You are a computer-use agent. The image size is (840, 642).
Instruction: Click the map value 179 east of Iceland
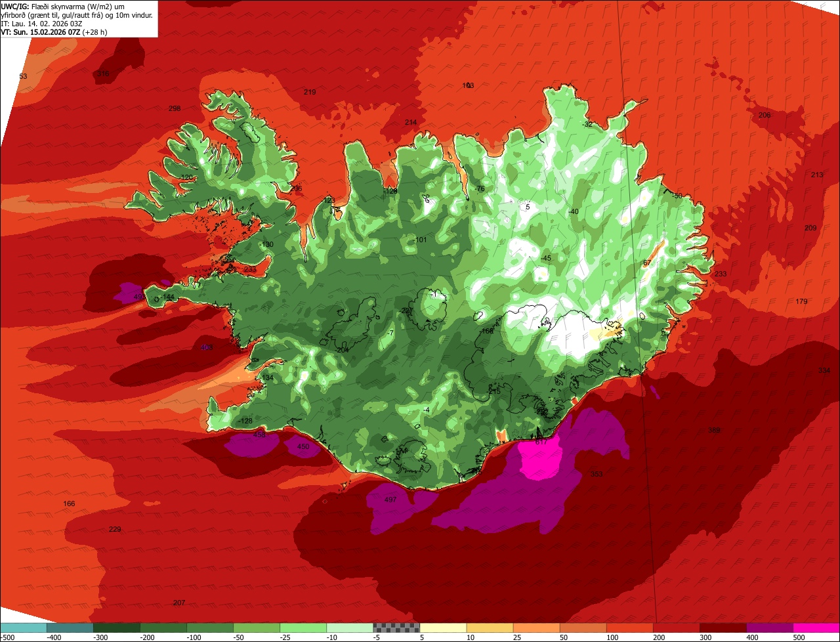[x=801, y=301]
